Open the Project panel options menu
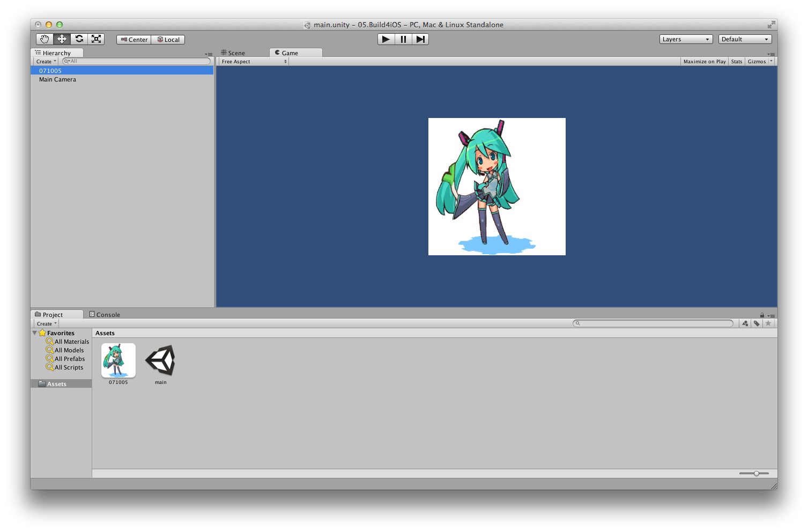The width and height of the screenshot is (808, 532). click(x=771, y=316)
